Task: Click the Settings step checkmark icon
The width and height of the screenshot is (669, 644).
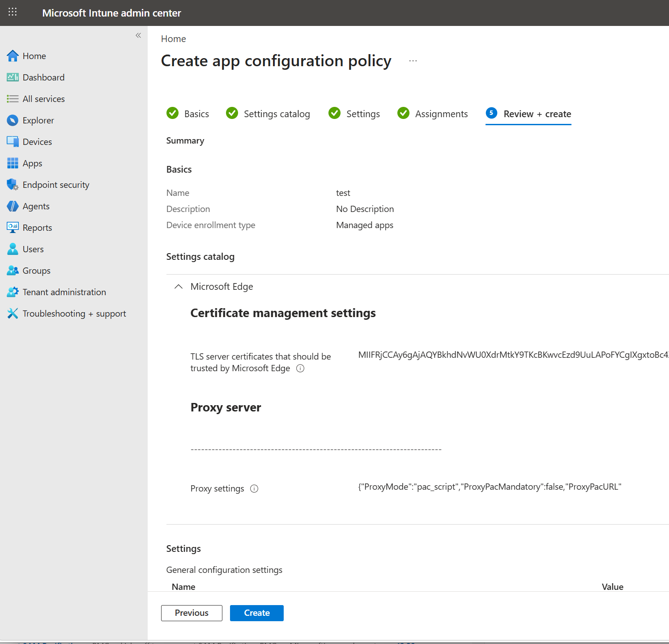Action: (334, 113)
